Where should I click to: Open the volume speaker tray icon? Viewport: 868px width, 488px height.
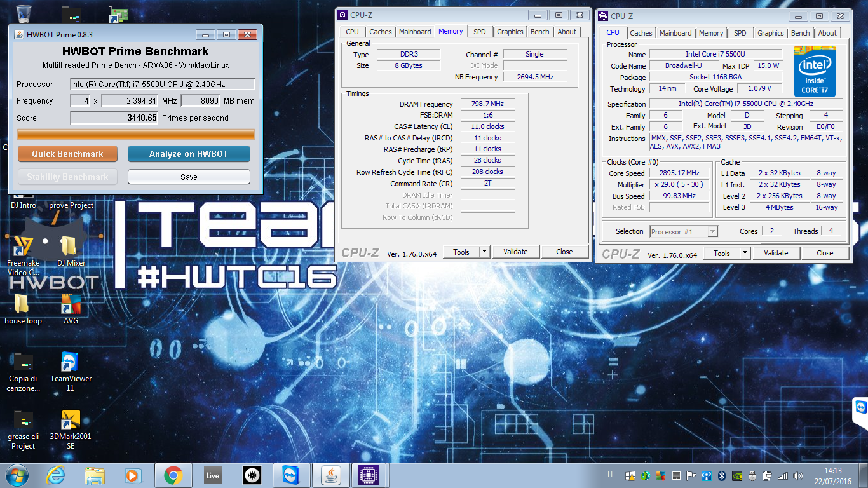point(798,475)
